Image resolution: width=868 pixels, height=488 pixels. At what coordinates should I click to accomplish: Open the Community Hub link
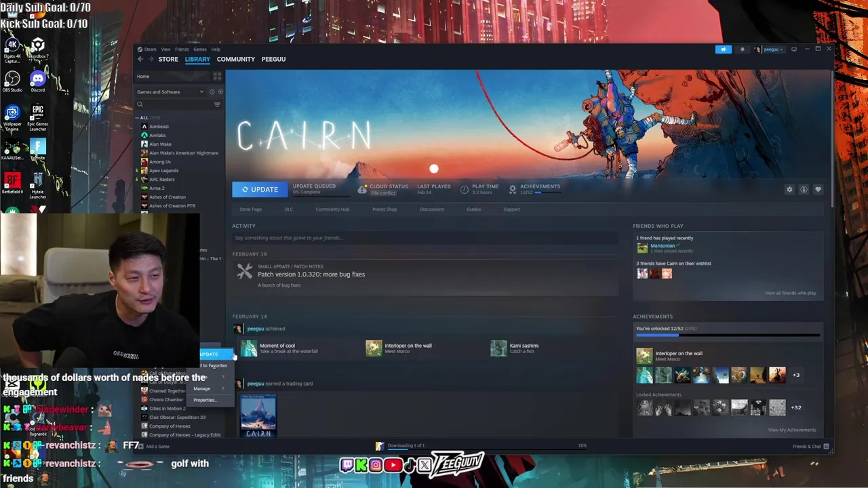332,209
